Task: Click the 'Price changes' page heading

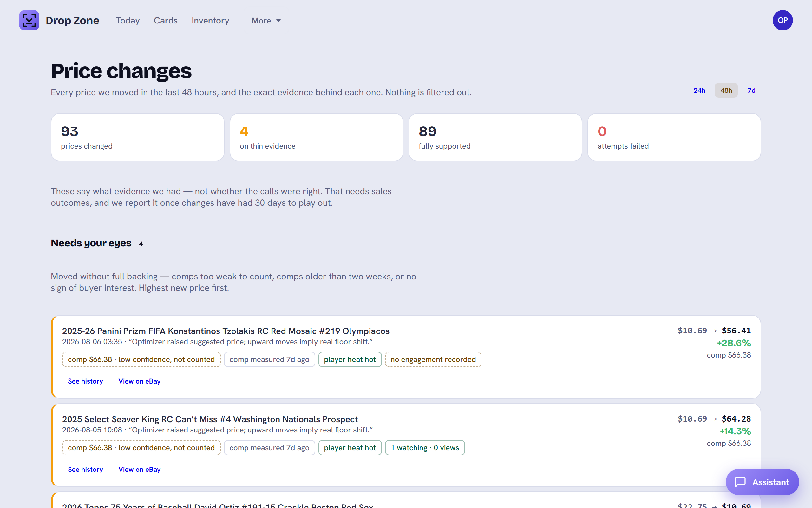Action: click(x=121, y=71)
